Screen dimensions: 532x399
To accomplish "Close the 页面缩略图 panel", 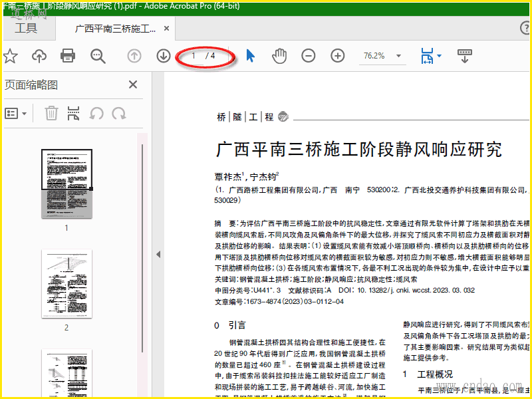I will tap(133, 84).
